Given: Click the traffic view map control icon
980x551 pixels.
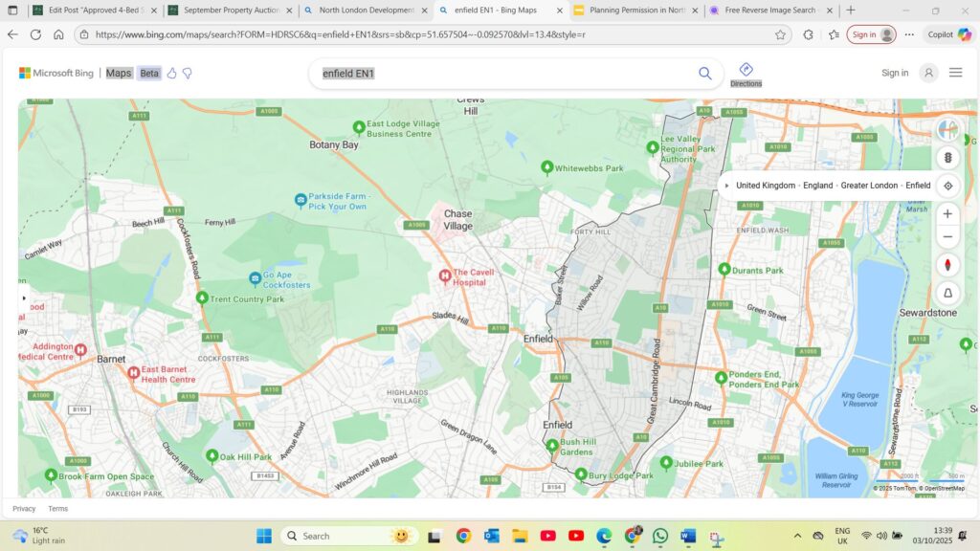Looking at the screenshot, I should pyautogui.click(x=947, y=157).
